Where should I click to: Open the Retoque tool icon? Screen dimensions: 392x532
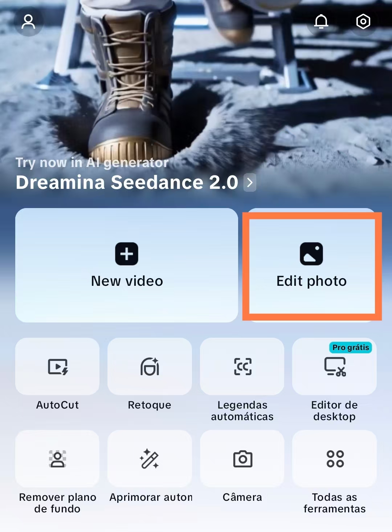(150, 366)
